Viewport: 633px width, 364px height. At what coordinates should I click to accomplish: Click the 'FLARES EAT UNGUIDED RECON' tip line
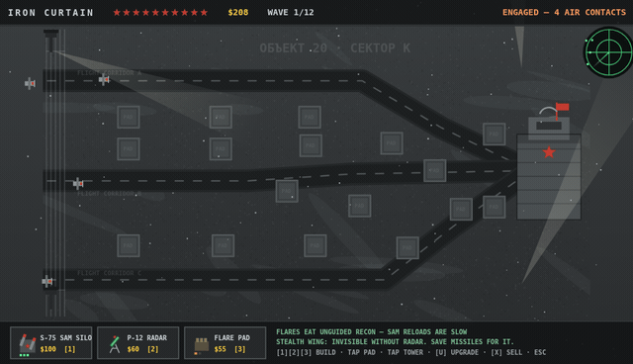click(372, 331)
